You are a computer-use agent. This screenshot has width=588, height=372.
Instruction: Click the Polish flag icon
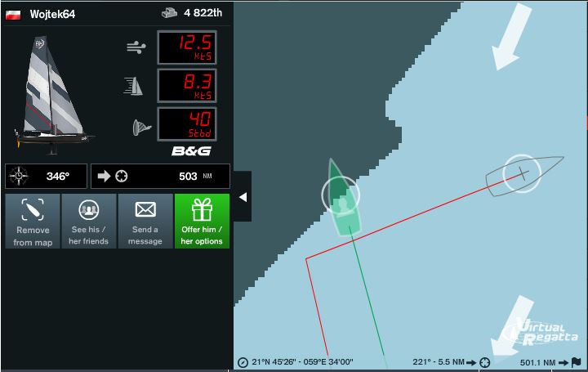coord(13,15)
